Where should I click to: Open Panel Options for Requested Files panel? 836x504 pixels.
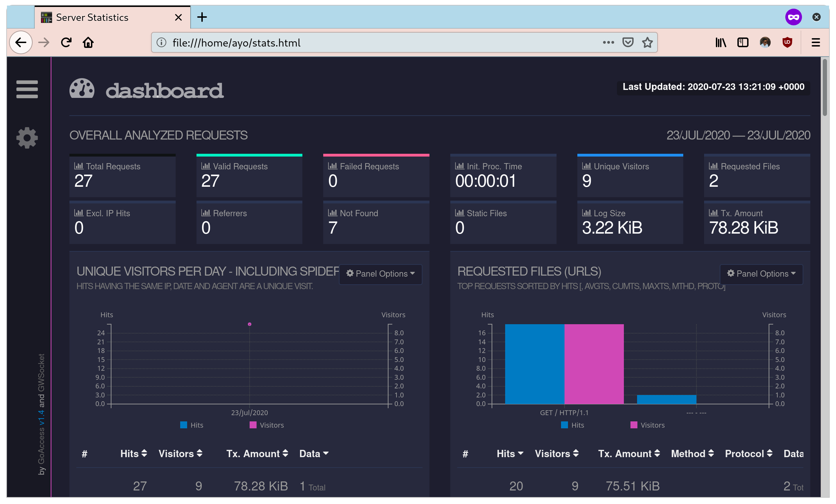pyautogui.click(x=761, y=274)
